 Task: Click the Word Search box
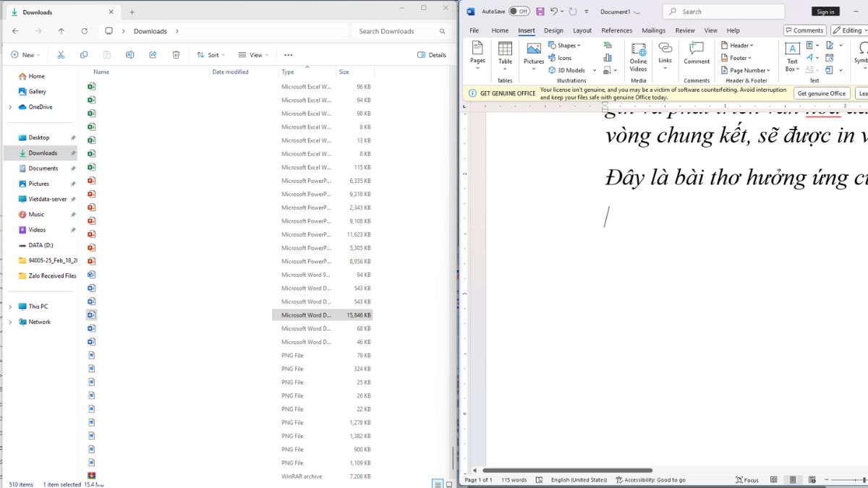(724, 12)
